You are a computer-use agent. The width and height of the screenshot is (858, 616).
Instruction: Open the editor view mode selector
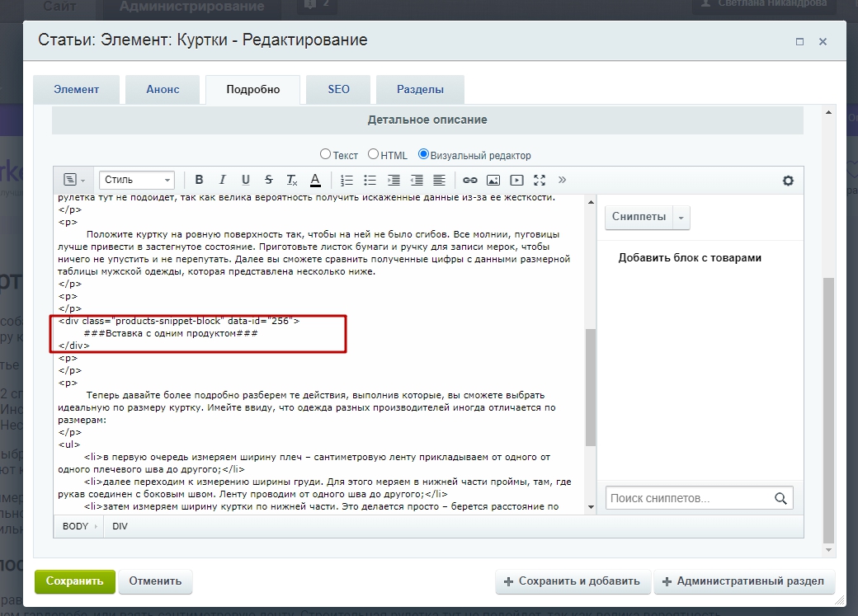(74, 180)
